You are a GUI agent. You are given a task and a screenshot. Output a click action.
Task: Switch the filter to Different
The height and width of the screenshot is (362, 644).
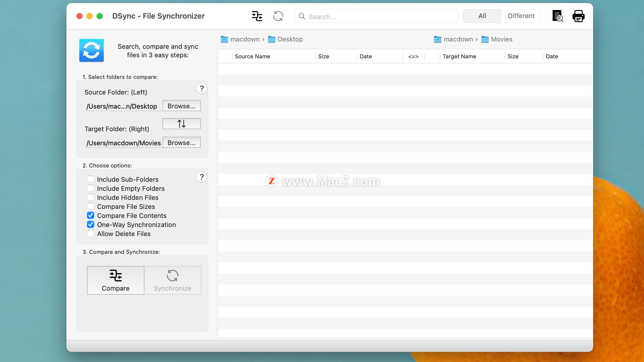click(x=521, y=16)
